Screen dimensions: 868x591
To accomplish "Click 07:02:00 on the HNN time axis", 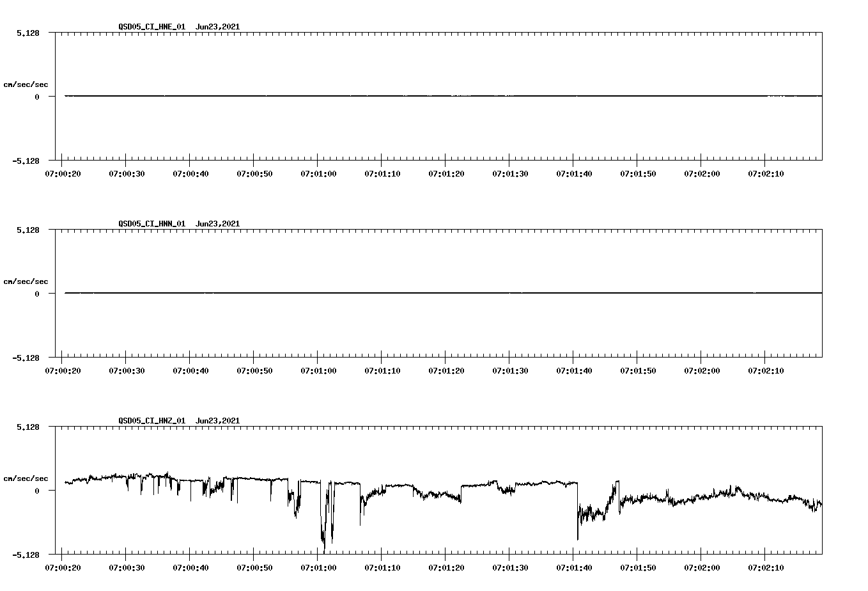I will tap(702, 371).
